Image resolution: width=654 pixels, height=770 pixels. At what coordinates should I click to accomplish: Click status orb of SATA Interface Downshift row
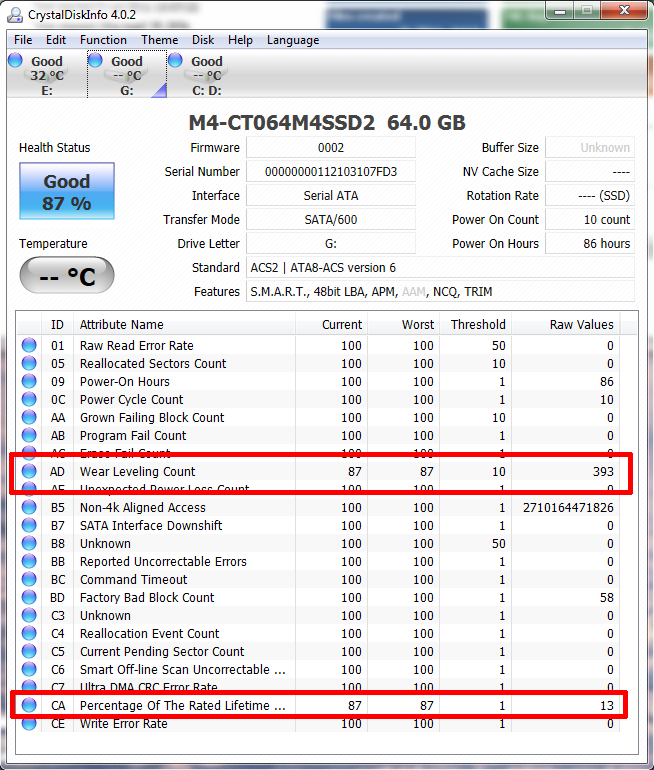coord(29,525)
